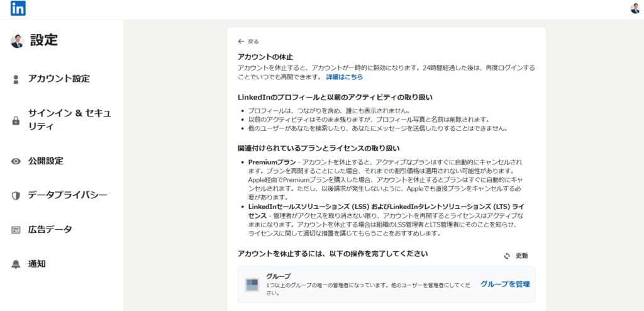Click the グループを管理 link
This screenshot has width=644, height=311.
tap(504, 285)
